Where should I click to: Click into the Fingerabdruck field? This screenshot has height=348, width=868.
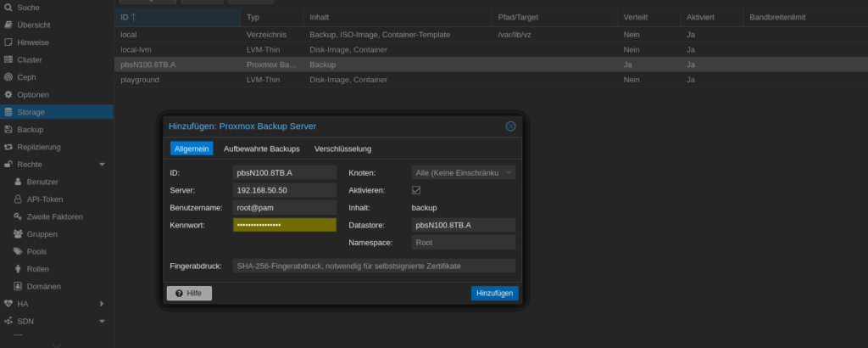pyautogui.click(x=374, y=266)
